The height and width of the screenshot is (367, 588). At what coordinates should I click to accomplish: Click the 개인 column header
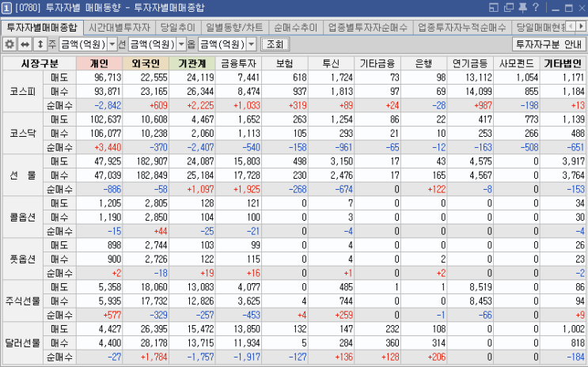point(100,63)
